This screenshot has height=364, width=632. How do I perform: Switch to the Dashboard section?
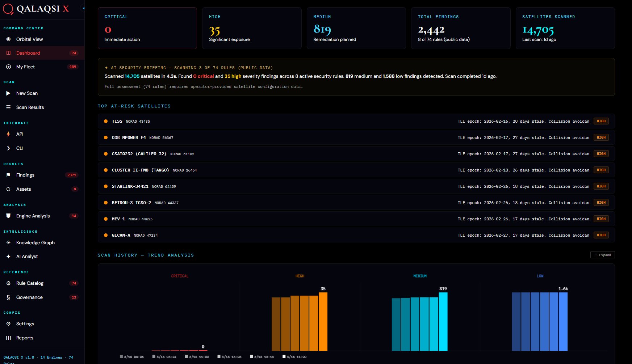pyautogui.click(x=28, y=53)
